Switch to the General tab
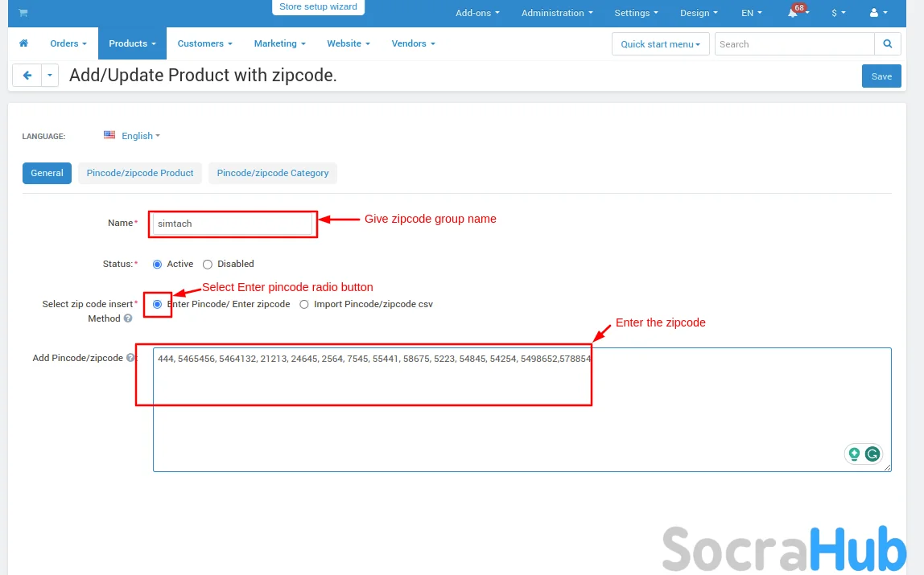924x575 pixels. click(47, 173)
